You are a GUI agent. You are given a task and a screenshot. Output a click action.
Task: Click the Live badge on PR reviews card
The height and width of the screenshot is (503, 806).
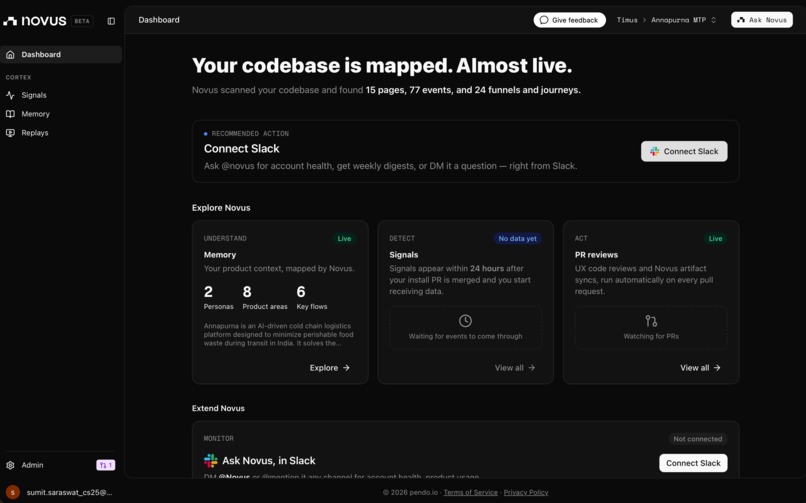click(716, 238)
